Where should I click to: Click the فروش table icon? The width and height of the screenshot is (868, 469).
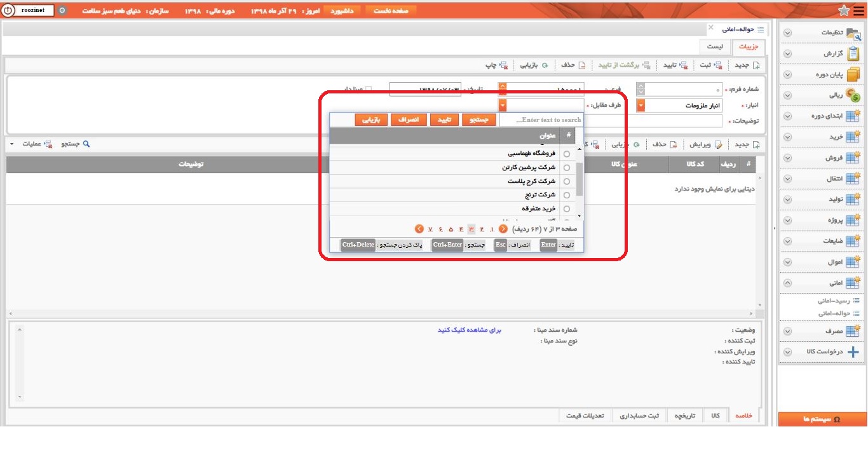pyautogui.click(x=853, y=158)
